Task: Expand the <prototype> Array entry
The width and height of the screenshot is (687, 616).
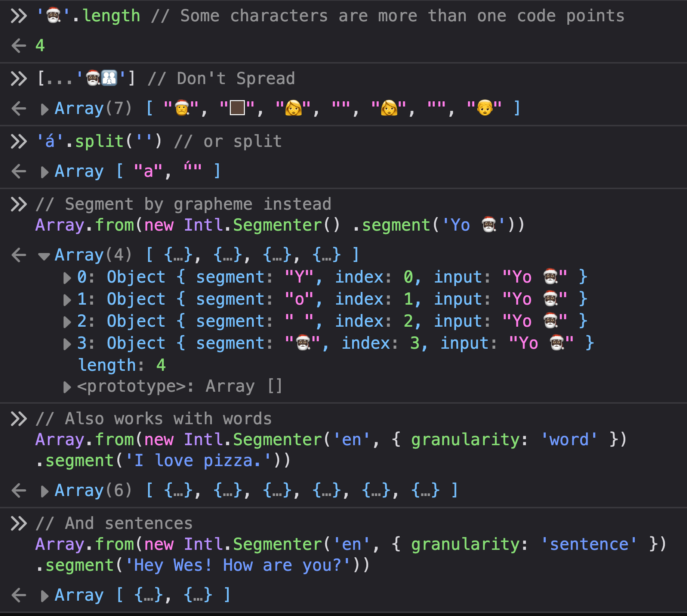Action: coord(67,387)
